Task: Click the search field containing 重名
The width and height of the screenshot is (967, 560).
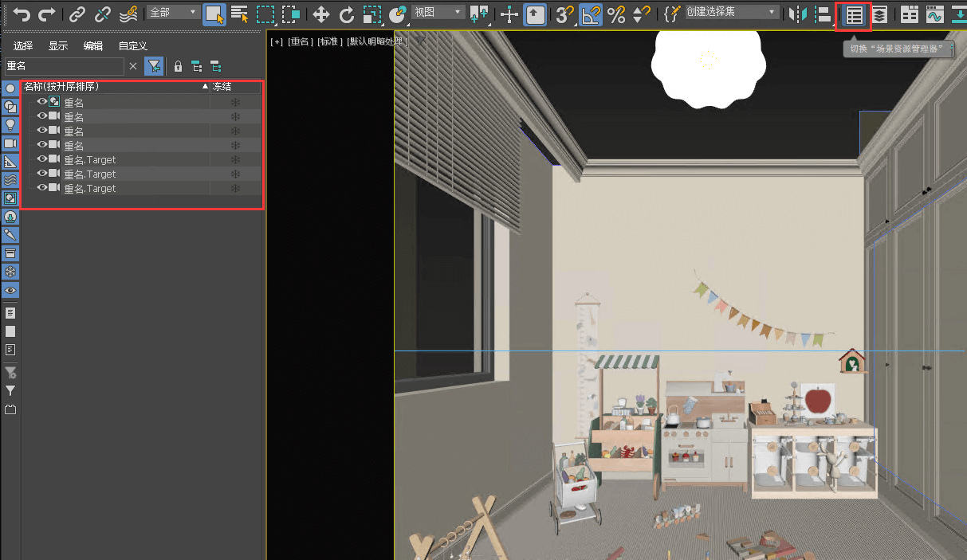Action: (64, 66)
